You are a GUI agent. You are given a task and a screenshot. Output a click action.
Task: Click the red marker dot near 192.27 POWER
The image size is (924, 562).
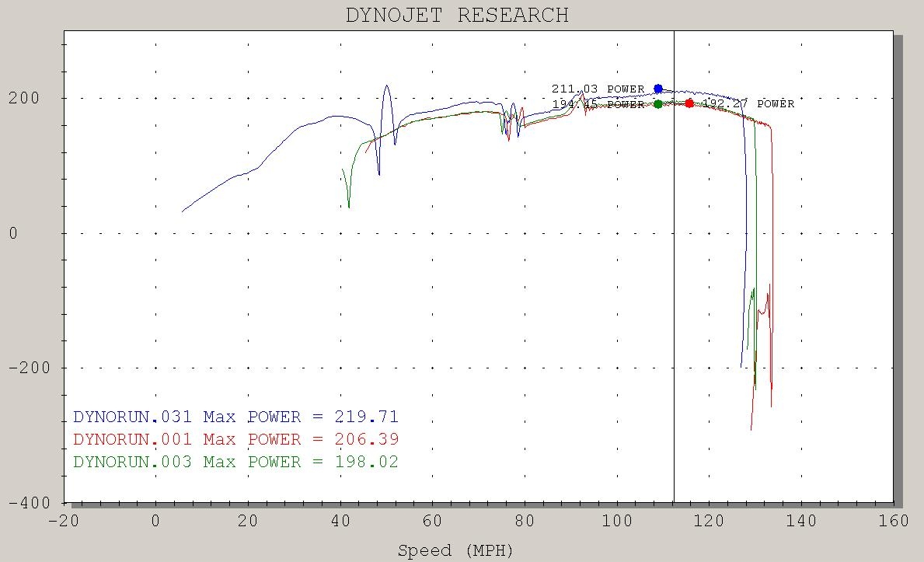[x=689, y=103]
